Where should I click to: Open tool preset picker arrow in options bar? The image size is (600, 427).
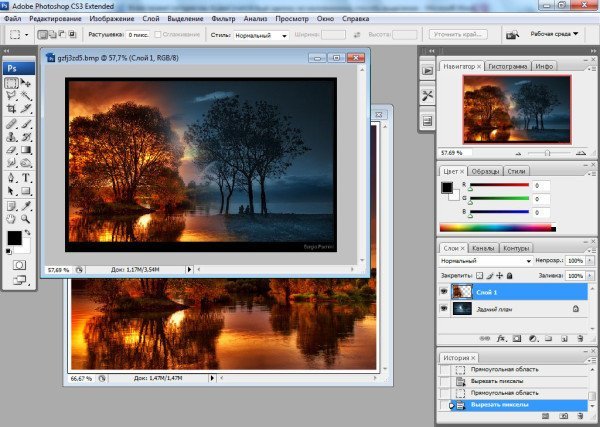[x=26, y=35]
